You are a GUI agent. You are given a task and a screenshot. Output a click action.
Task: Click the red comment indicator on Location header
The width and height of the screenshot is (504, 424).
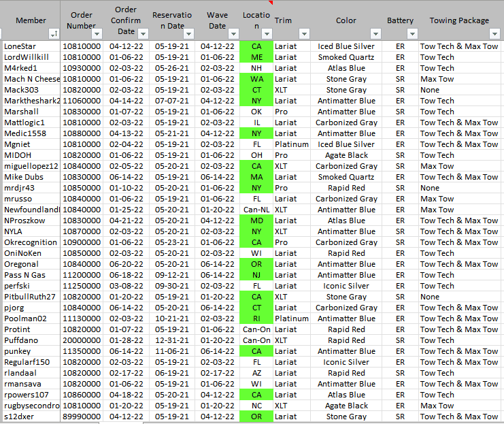click(270, 3)
